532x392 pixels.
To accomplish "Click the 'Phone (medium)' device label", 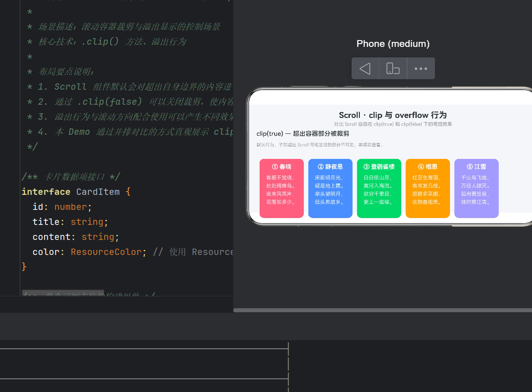I will (393, 44).
